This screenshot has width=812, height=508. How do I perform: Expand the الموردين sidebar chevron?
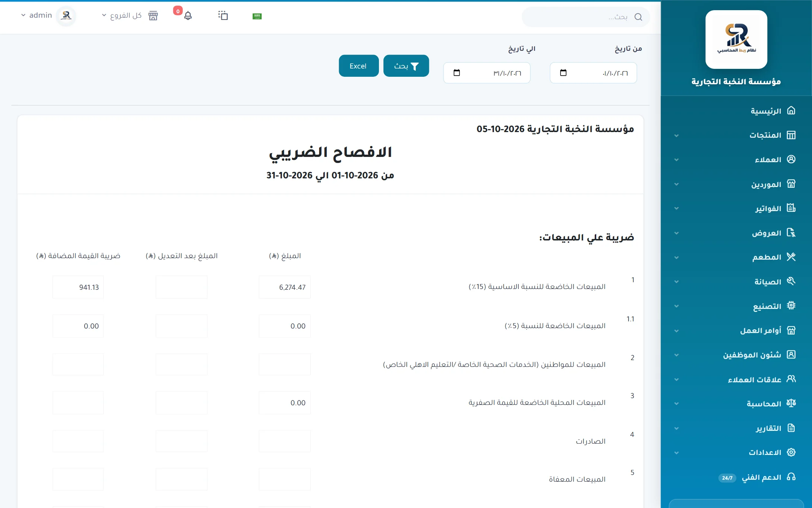(x=677, y=184)
